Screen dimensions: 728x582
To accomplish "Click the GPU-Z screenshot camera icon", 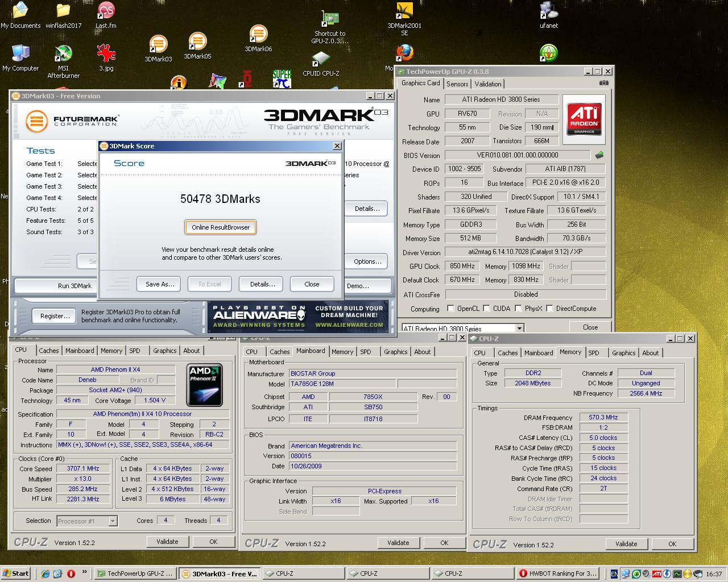I will [x=603, y=83].
